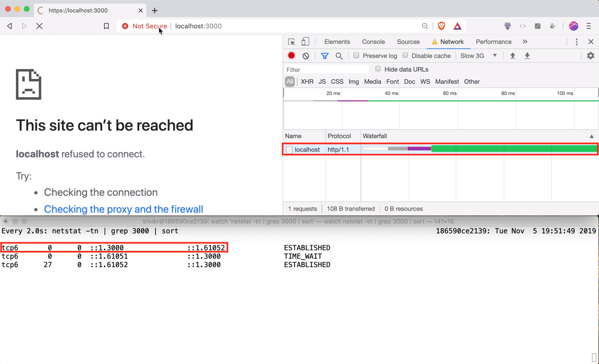Click the record network log button
The image size is (599, 364).
tap(291, 56)
